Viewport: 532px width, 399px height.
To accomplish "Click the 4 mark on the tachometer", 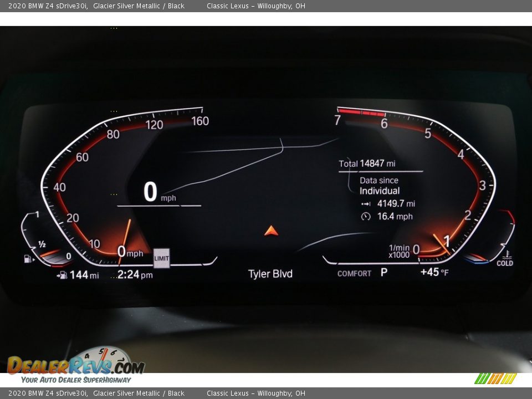I will coord(461,155).
